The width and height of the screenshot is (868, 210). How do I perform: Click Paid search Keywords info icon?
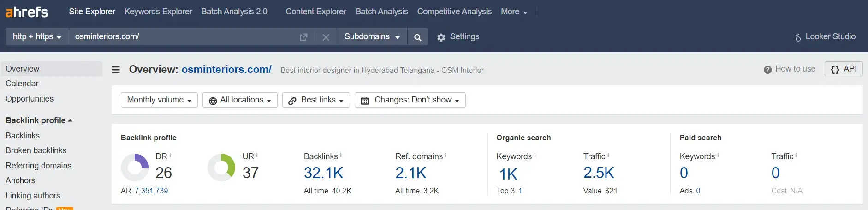click(718, 155)
